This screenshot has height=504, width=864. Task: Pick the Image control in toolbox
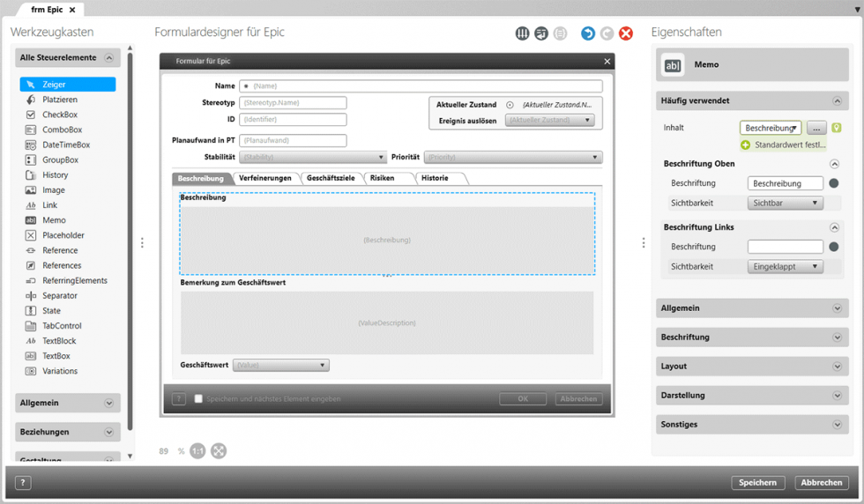(x=53, y=190)
